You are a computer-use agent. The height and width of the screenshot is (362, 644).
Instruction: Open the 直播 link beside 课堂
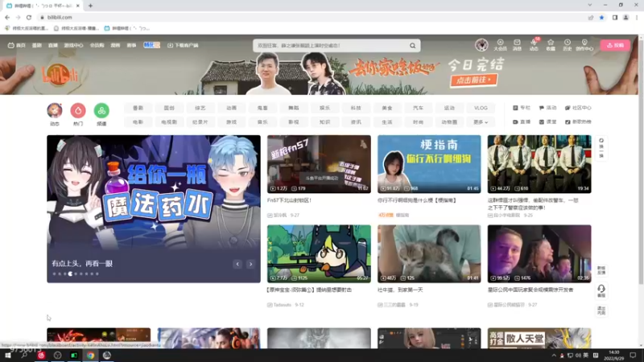point(522,122)
